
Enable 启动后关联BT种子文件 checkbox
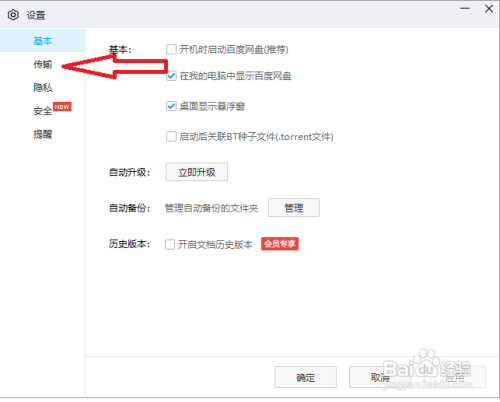[x=171, y=136]
